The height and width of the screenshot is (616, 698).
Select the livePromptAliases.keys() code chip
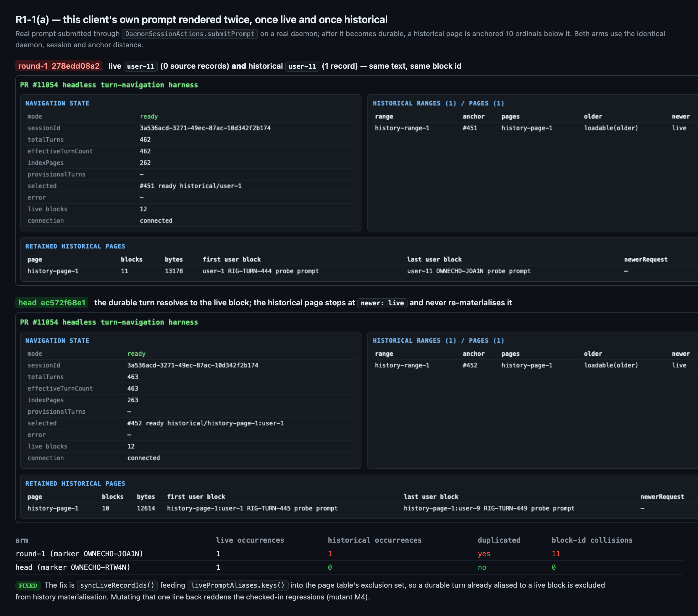(238, 585)
